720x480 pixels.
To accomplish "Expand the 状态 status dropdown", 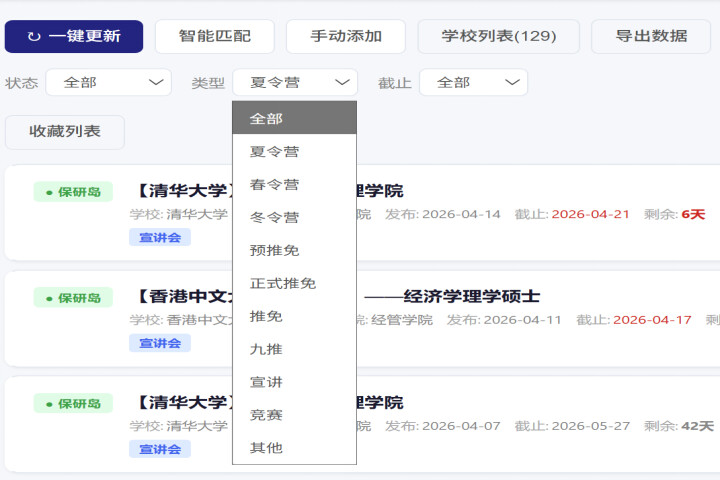I will [x=108, y=82].
